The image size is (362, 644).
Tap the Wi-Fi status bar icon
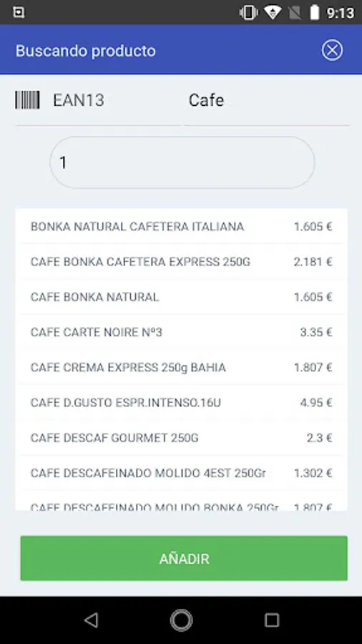pos(273,13)
